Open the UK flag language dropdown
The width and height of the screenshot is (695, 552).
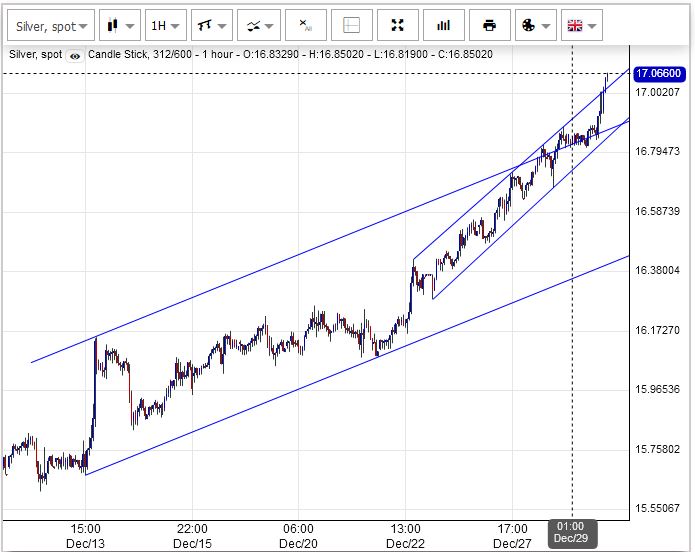pyautogui.click(x=582, y=26)
